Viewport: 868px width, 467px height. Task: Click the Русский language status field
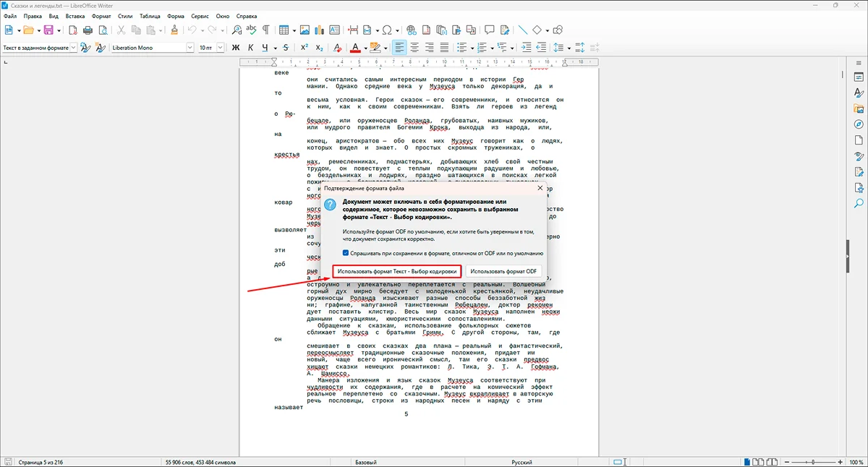click(522, 462)
